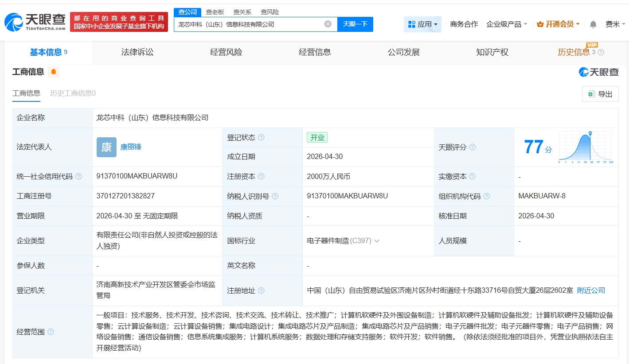Click the taxpayer ID value beside 纳税人识别号
This screenshot has width=629, height=364.
tap(348, 196)
